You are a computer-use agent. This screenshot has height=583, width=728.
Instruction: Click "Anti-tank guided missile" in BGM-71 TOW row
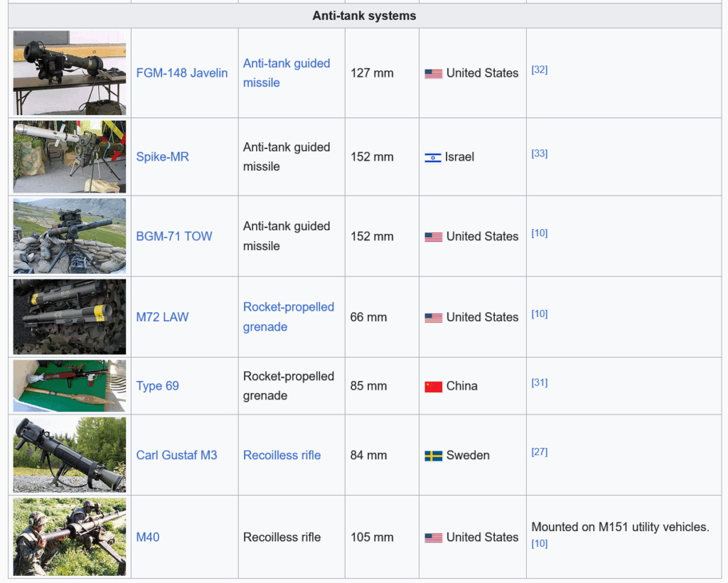pos(287,236)
